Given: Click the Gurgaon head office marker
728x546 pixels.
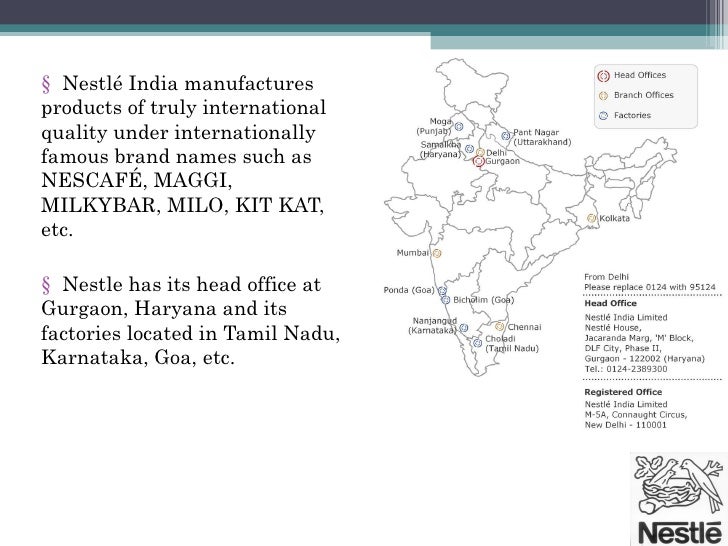Looking at the screenshot, I should click(479, 161).
